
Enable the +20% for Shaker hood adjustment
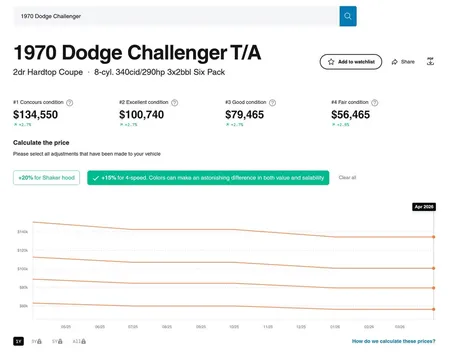pyautogui.click(x=46, y=178)
